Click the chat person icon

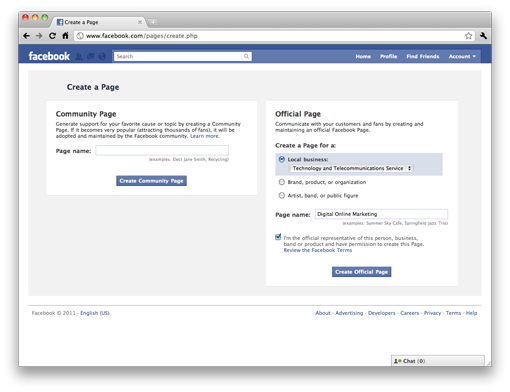[x=397, y=361]
